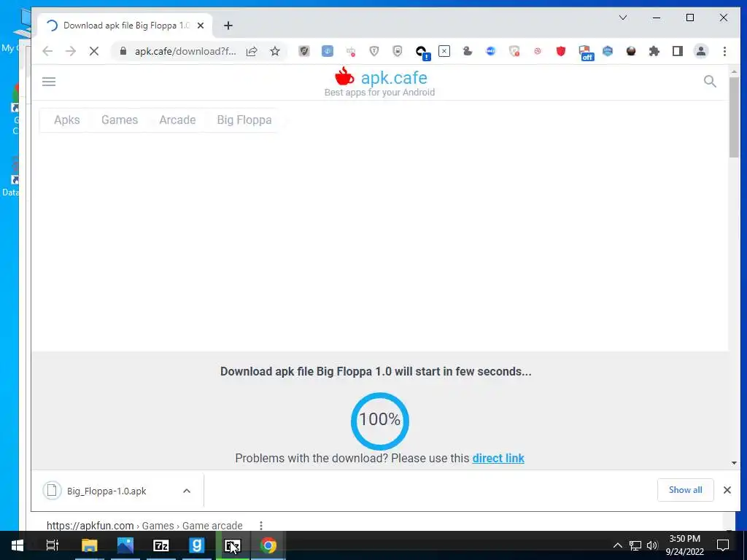747x560 pixels.
Task: Show hidden system tray icons
Action: coord(617,545)
